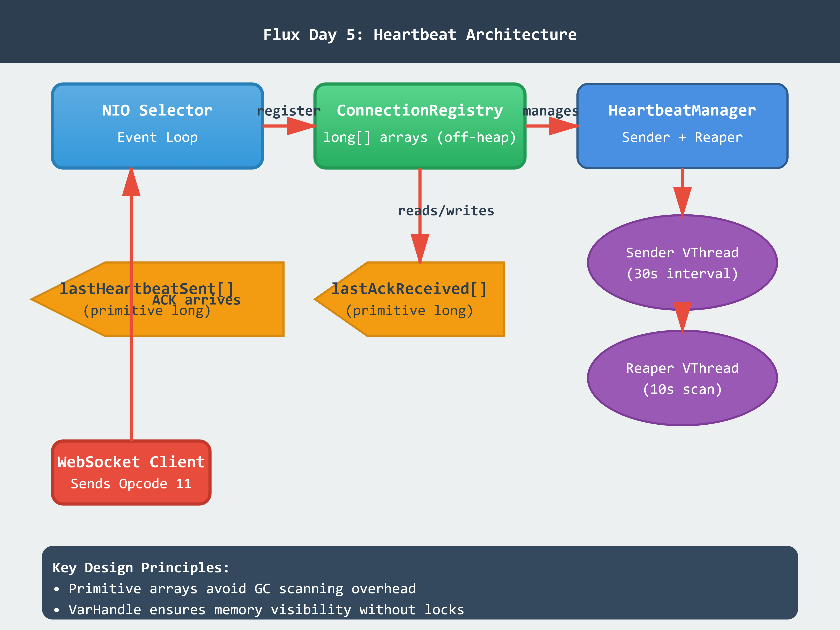The width and height of the screenshot is (840, 630).
Task: Click the Key Design Principles heading
Action: 141,567
